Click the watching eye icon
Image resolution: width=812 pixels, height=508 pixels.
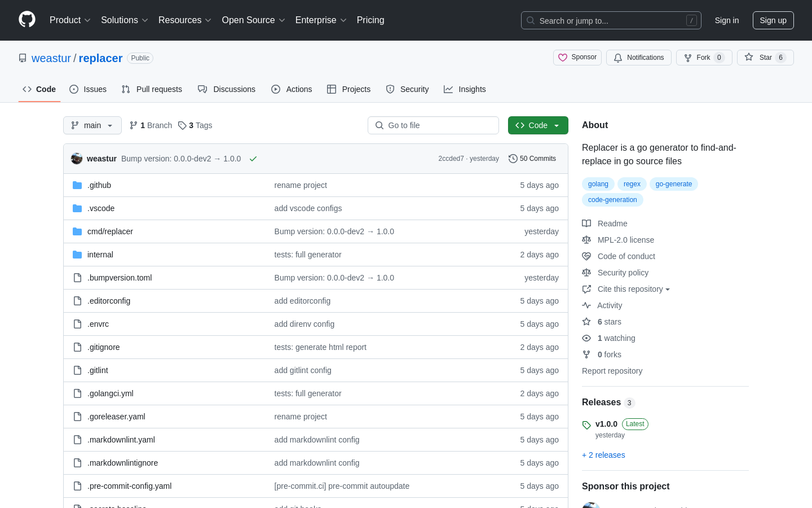[x=586, y=338]
